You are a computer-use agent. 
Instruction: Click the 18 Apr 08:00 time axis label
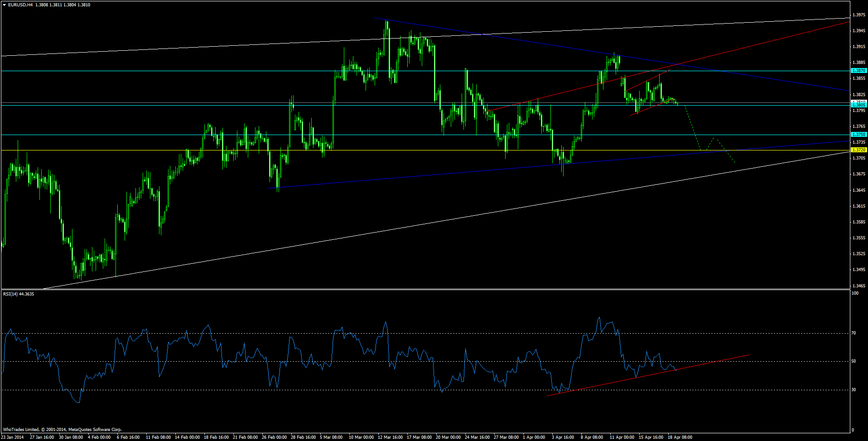pos(680,437)
